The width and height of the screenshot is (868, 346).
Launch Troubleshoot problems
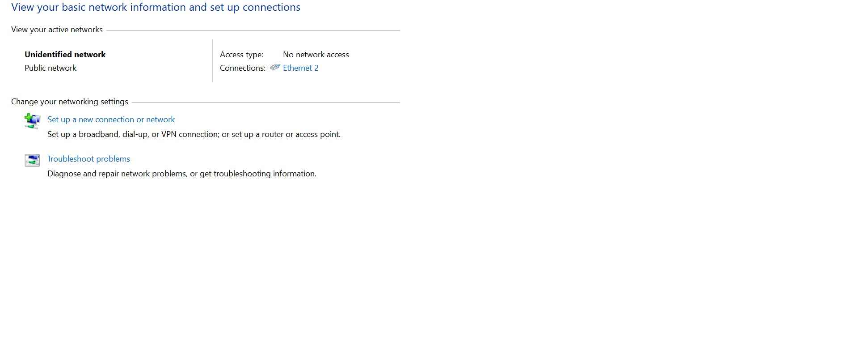click(88, 159)
